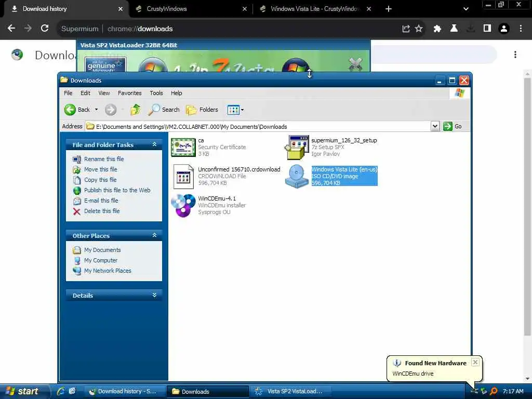The image size is (532, 399).
Task: Select the Unconfirmed 156710.crdownload file icon
Action: (x=183, y=177)
